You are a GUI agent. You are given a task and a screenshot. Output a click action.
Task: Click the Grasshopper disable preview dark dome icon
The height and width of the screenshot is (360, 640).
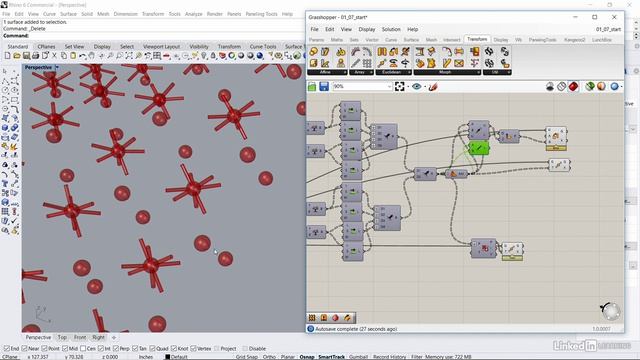(x=550, y=87)
